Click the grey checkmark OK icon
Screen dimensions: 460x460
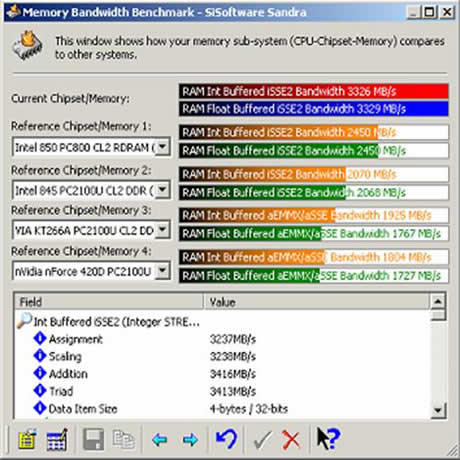coord(263,440)
